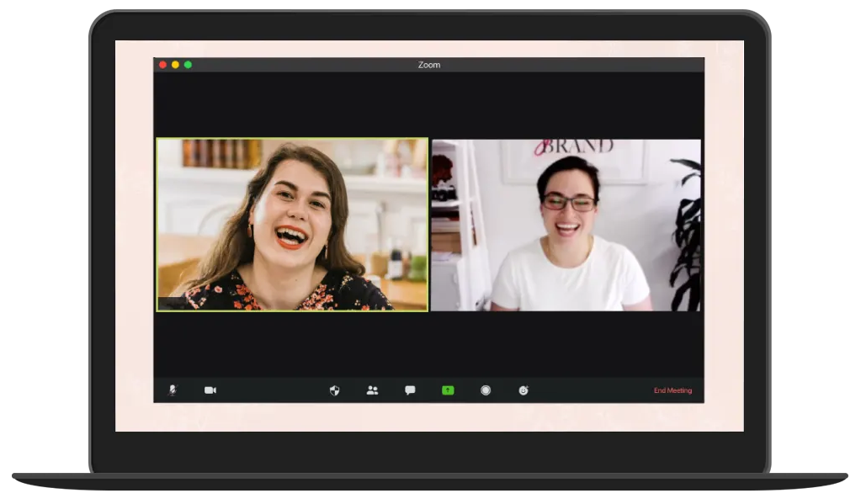Open the Participants panel icon
The image size is (861, 504).
[x=372, y=390]
